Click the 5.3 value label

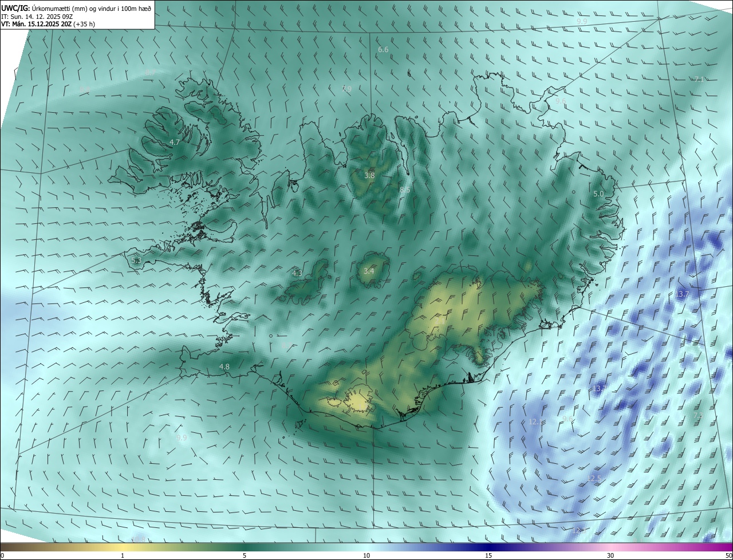pos(136,261)
